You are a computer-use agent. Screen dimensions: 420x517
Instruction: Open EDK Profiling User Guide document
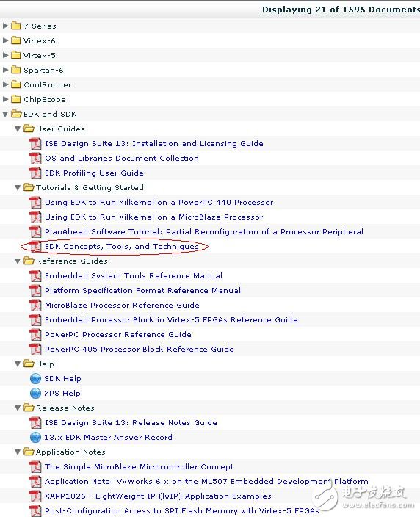(94, 173)
